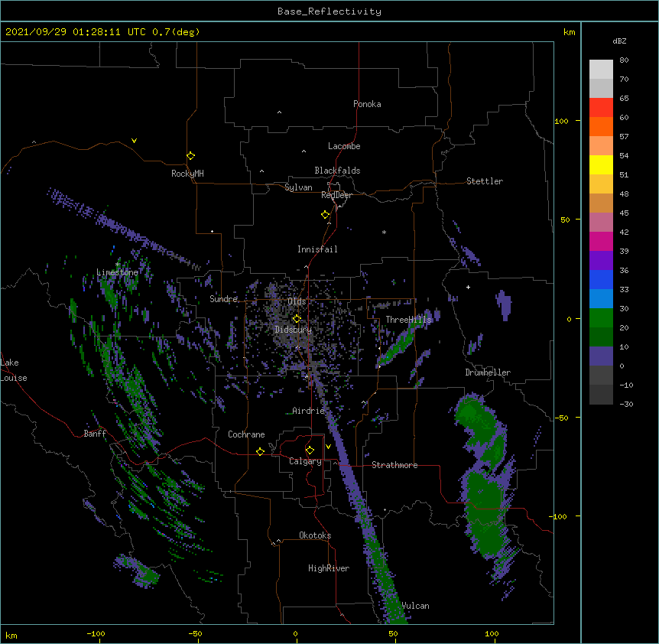659x644 pixels.
Task: Click the Innisfail label
Action: pos(317,249)
